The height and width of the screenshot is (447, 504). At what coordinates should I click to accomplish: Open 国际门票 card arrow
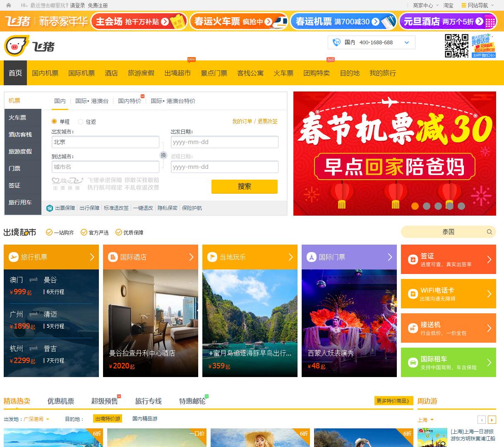point(390,257)
